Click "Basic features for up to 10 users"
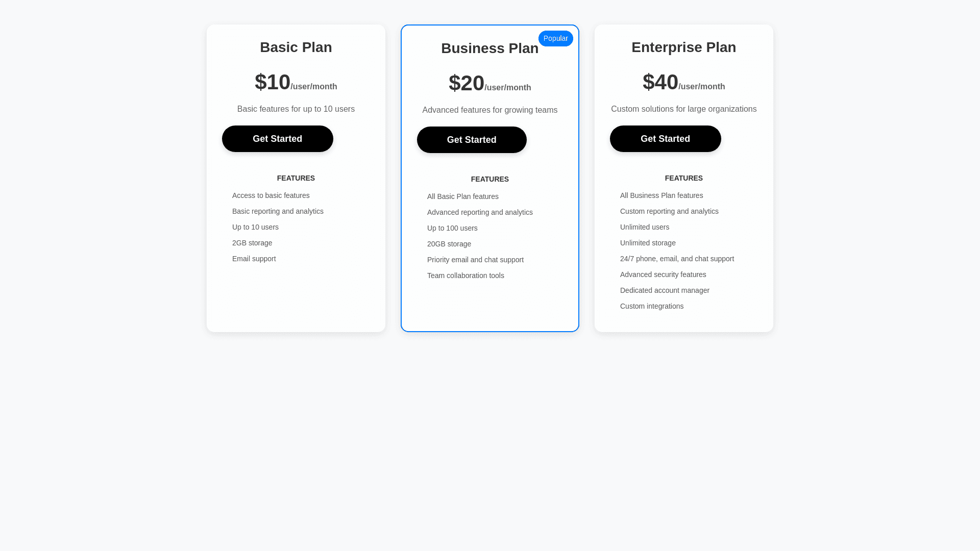 pos(296,109)
